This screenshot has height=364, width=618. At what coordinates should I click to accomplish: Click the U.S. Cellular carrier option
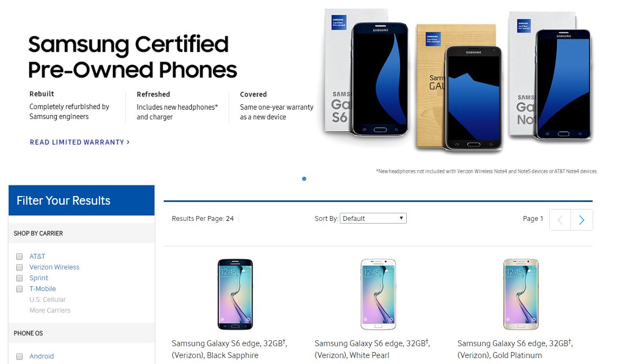coord(48,300)
